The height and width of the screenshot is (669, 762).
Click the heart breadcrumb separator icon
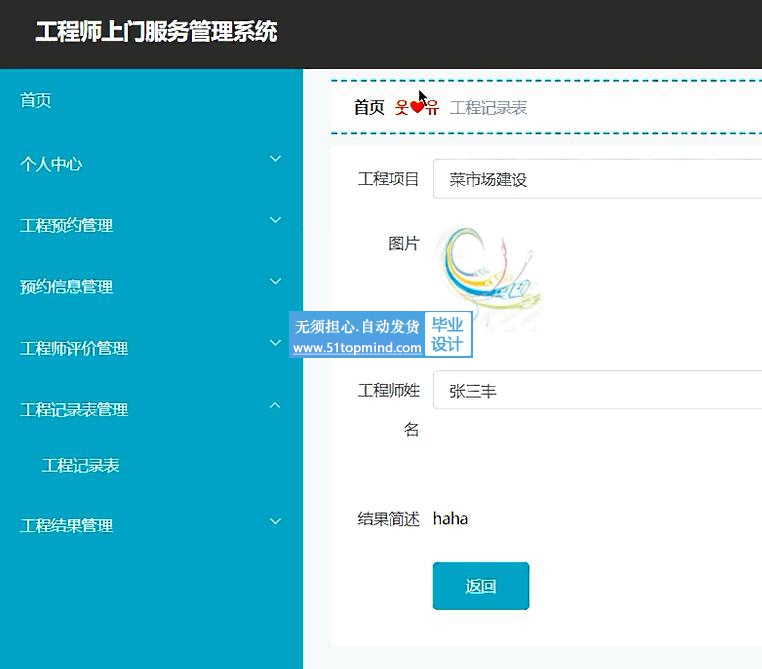(417, 107)
